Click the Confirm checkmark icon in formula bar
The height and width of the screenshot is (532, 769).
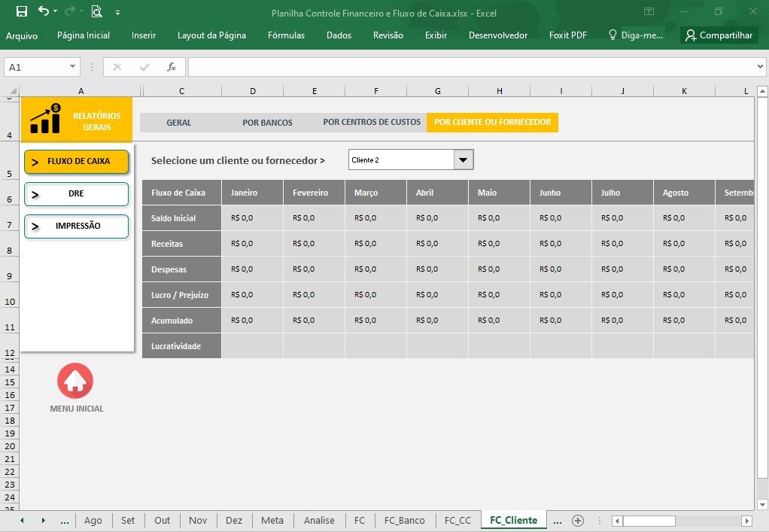coord(144,67)
